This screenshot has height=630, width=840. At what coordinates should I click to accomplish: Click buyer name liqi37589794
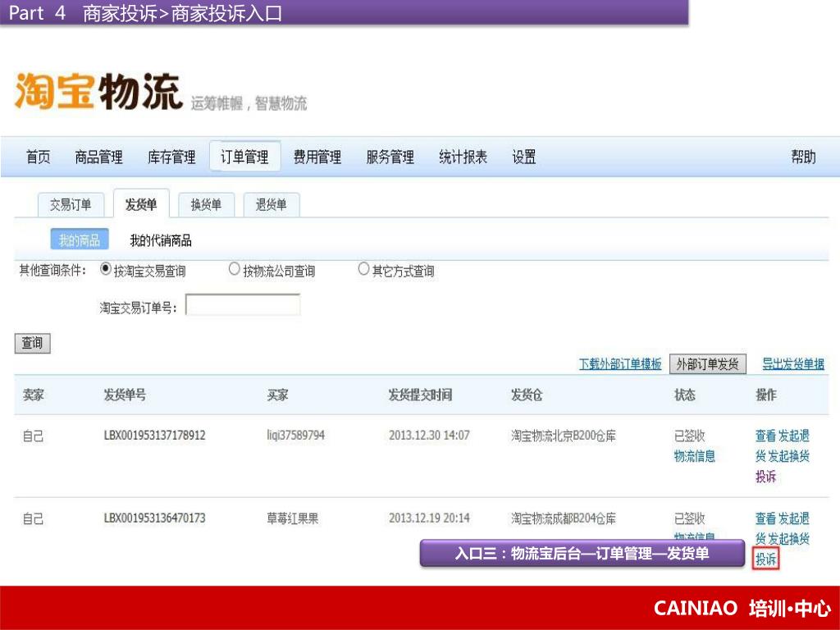[295, 436]
